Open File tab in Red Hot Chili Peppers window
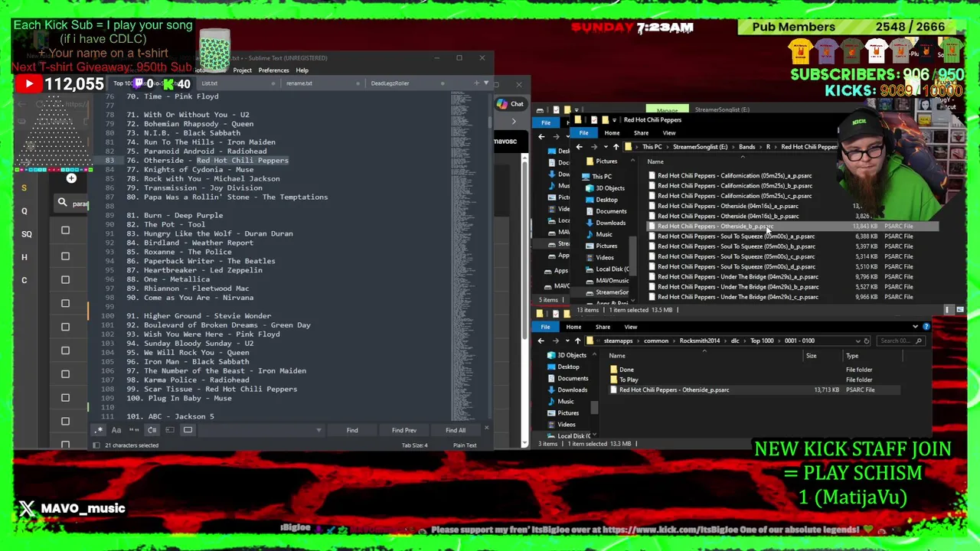 point(583,133)
